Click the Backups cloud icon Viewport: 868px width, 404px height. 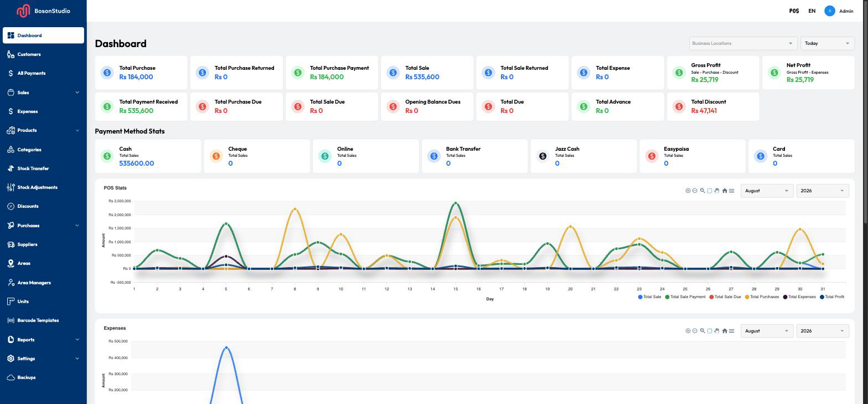coord(11,377)
